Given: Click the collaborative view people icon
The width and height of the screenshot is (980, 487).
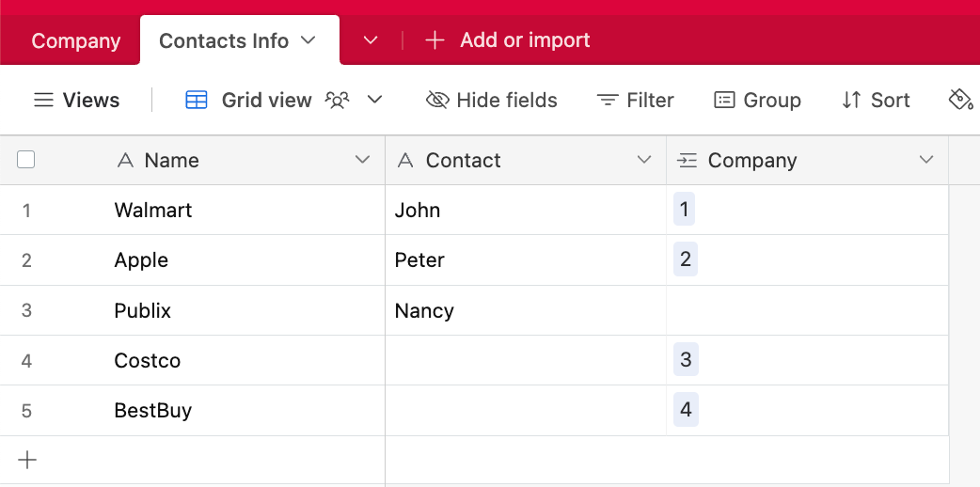Looking at the screenshot, I should 337,100.
